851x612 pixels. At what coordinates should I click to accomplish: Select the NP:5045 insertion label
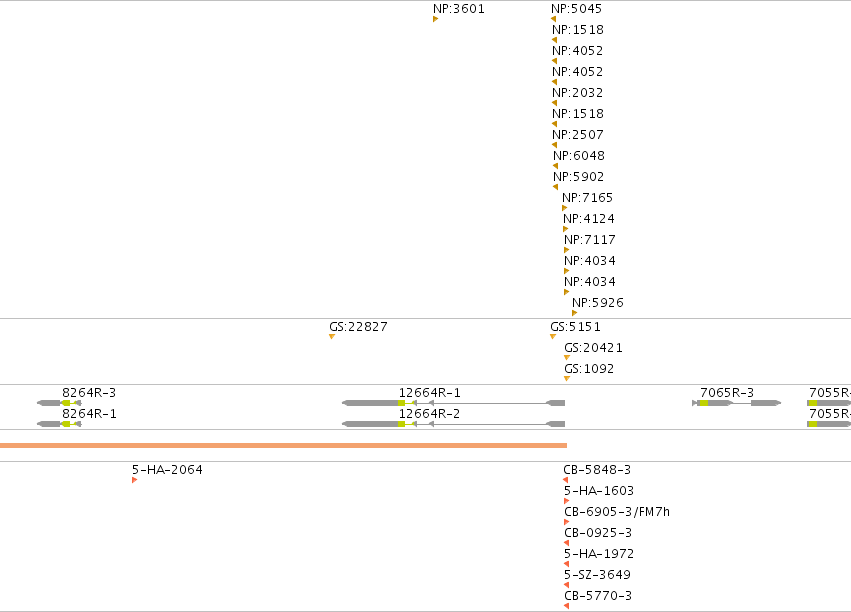pos(576,9)
